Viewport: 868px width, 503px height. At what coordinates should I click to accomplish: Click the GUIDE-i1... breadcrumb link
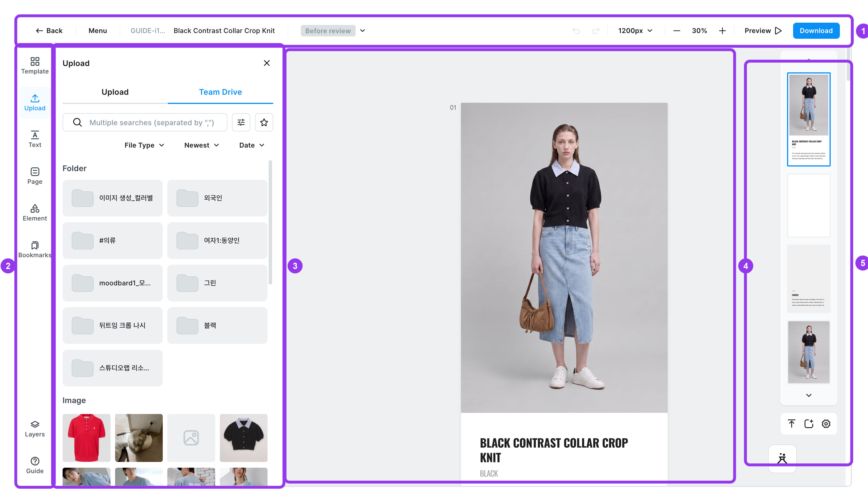click(x=148, y=31)
